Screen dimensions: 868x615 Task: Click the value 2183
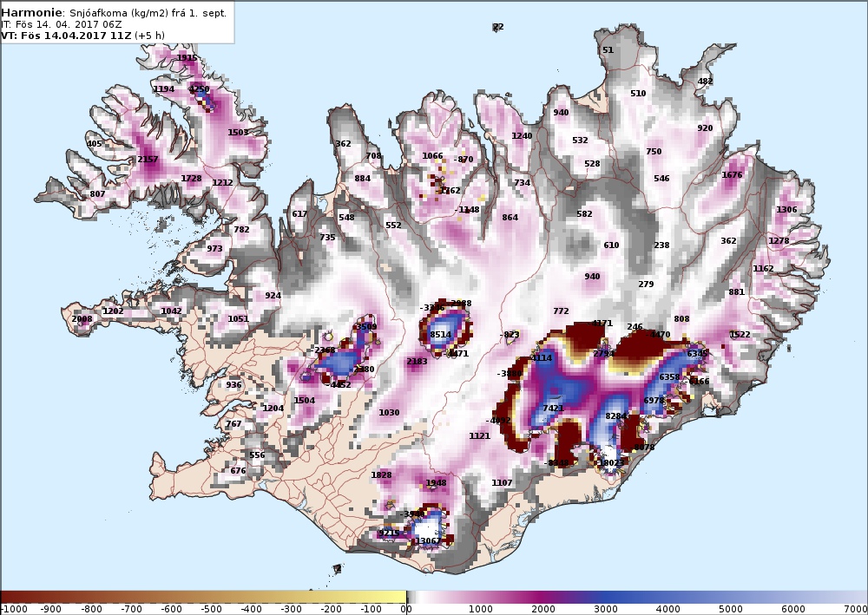tap(417, 361)
